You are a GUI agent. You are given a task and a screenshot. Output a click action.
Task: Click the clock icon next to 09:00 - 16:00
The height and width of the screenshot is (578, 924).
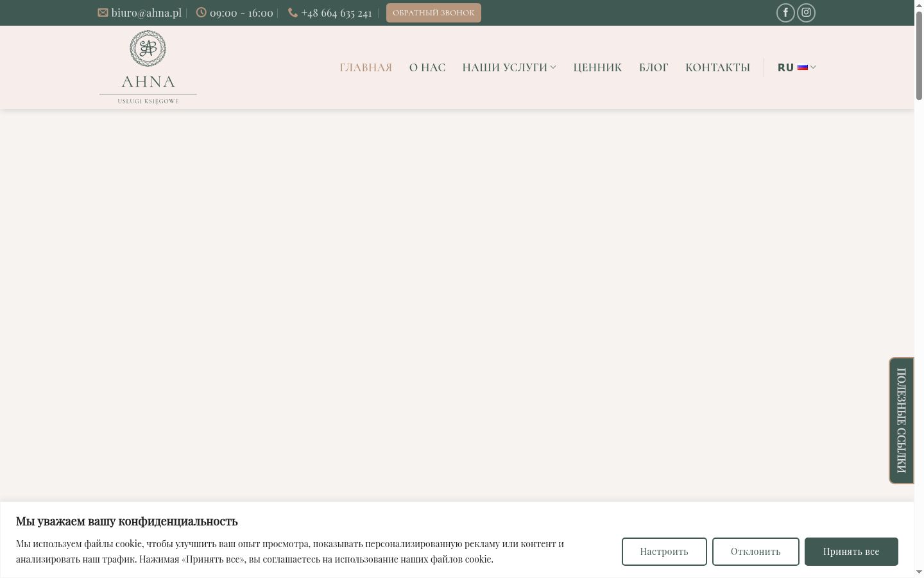coord(201,13)
